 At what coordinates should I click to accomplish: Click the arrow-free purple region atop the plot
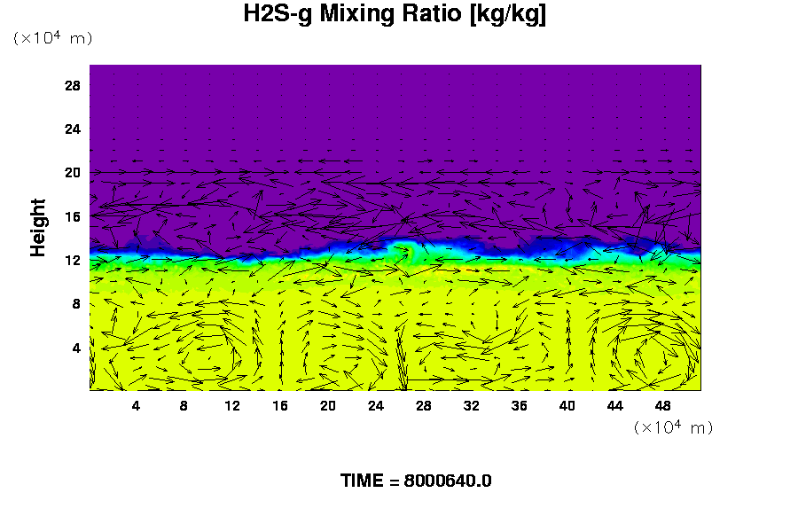click(395, 106)
